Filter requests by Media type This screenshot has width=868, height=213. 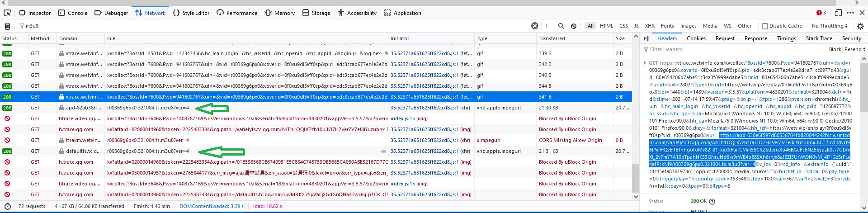pos(710,26)
